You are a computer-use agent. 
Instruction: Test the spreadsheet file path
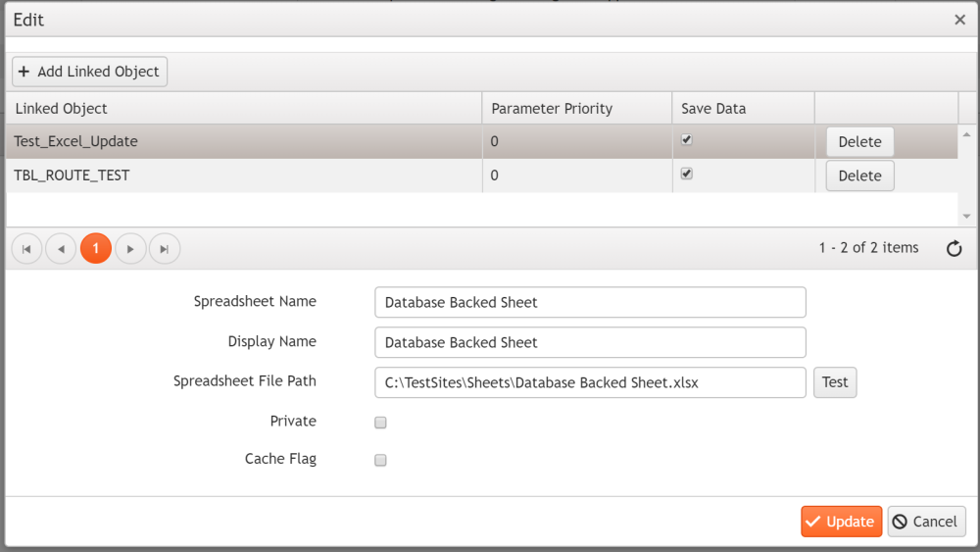[835, 382]
